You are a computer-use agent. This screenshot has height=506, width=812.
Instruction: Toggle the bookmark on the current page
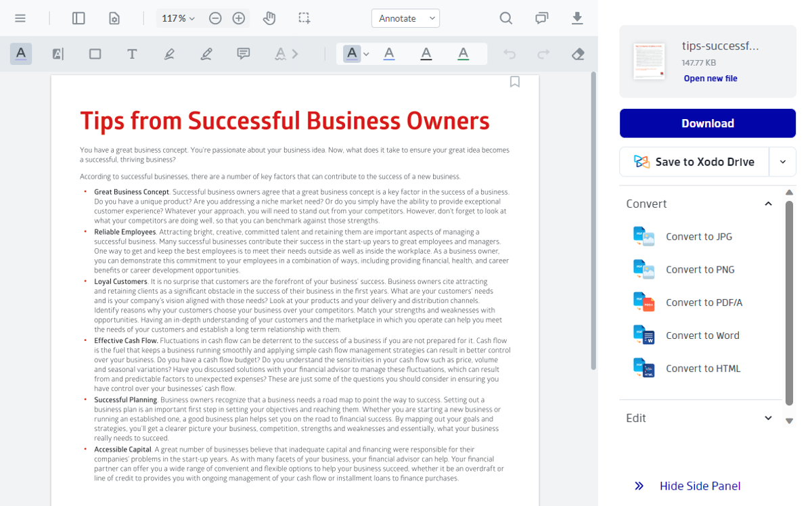tap(515, 81)
